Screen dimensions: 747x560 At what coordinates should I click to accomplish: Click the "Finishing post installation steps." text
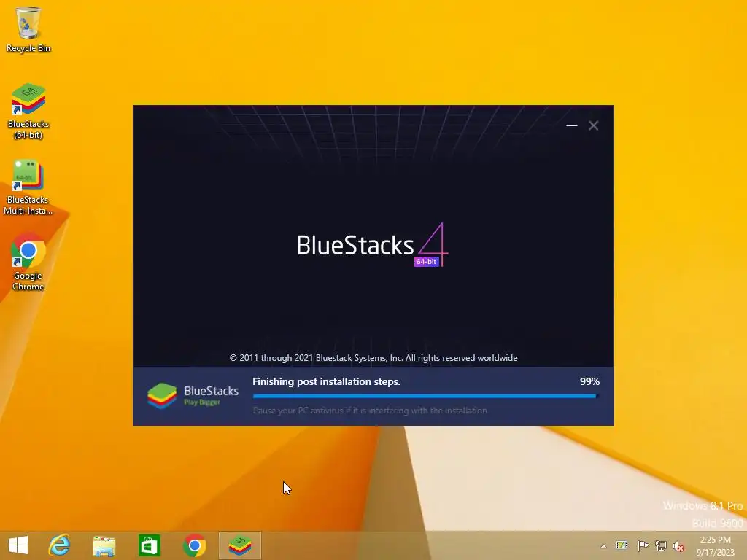[x=326, y=381]
